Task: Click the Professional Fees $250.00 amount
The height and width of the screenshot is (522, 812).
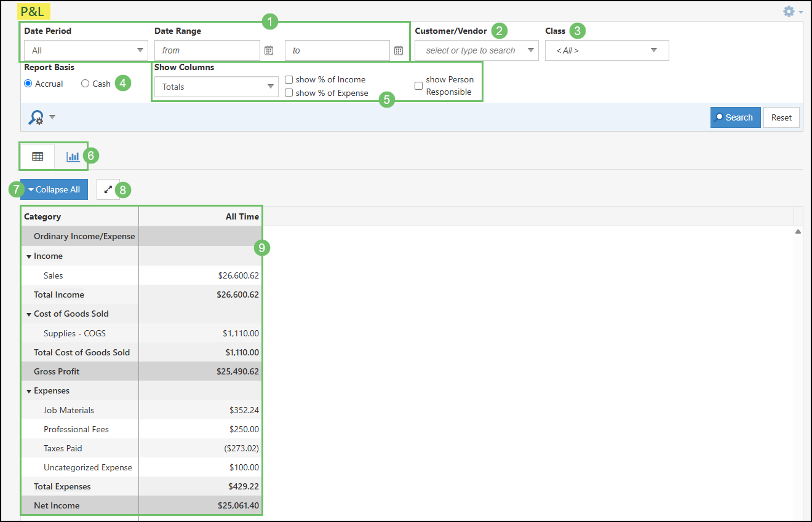Action: pos(244,429)
